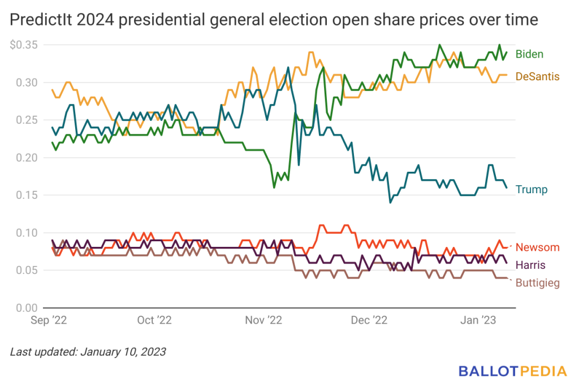Viewport: 579px width, 392px height.
Task: Select the Newsom series label
Action: (x=537, y=247)
